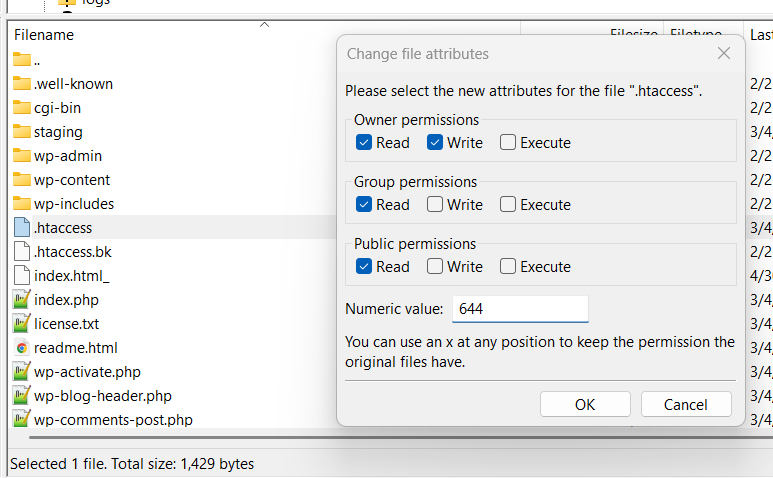Select the index.php file name
Viewport: 773px width, 478px height.
(x=66, y=300)
